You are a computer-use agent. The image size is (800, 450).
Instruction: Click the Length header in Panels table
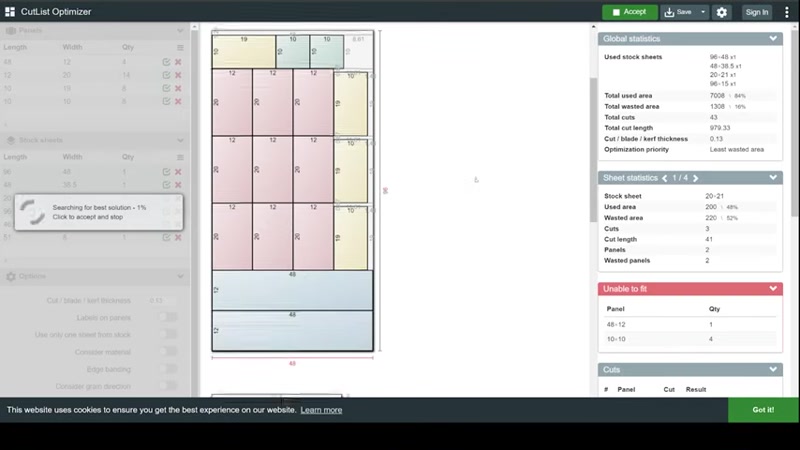[x=15, y=47]
